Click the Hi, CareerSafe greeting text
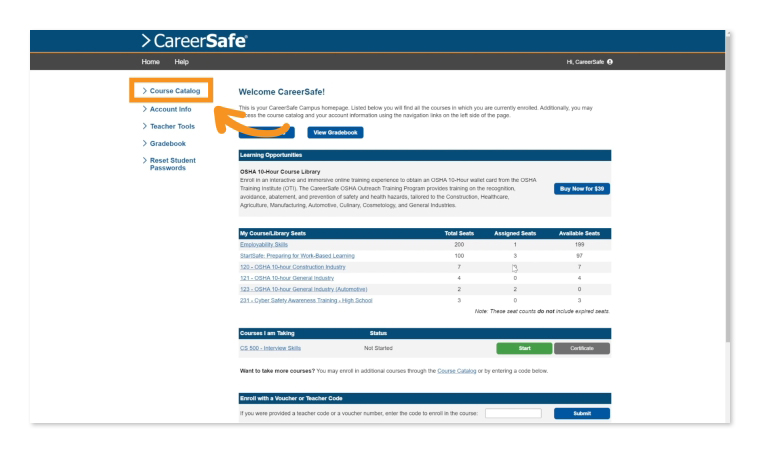The image size is (760, 453). coord(585,62)
